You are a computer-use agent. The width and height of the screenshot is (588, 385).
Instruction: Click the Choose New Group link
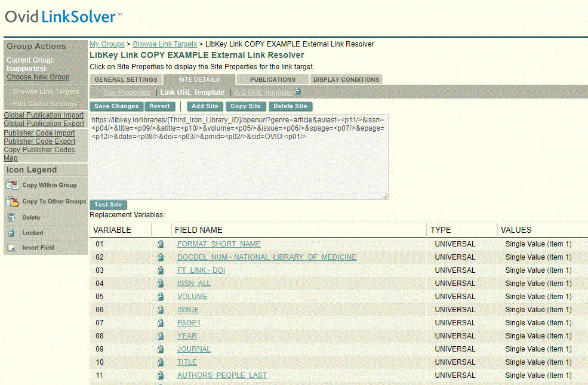coord(38,77)
